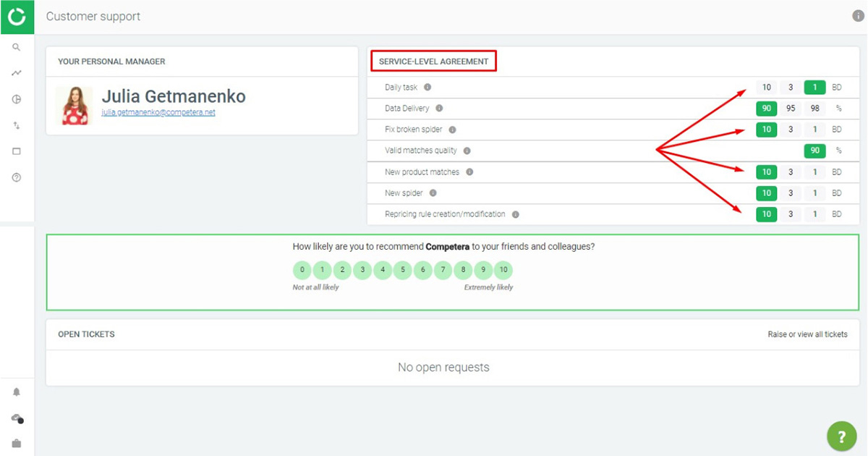Image resolution: width=868 pixels, height=456 pixels.
Task: Select rating 10 for Extremely likely
Action: 503,270
